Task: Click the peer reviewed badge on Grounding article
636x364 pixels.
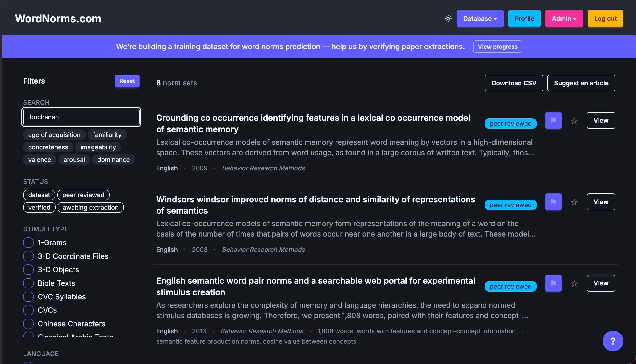Action: (510, 124)
